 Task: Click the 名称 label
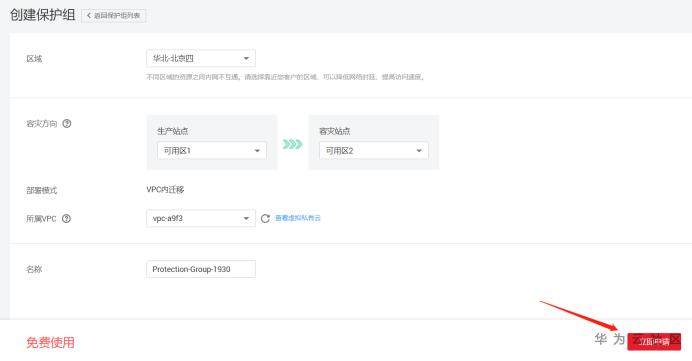click(x=34, y=269)
